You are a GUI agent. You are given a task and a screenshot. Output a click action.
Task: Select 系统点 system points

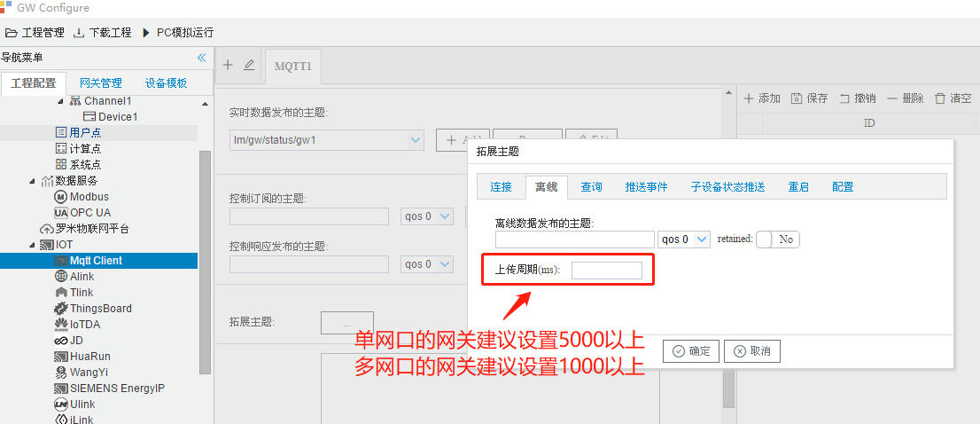pyautogui.click(x=79, y=165)
